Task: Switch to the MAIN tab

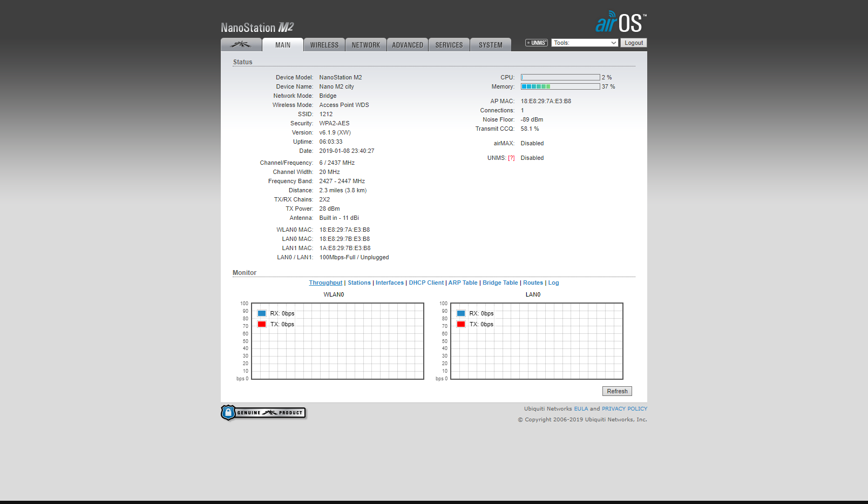Action: point(283,45)
